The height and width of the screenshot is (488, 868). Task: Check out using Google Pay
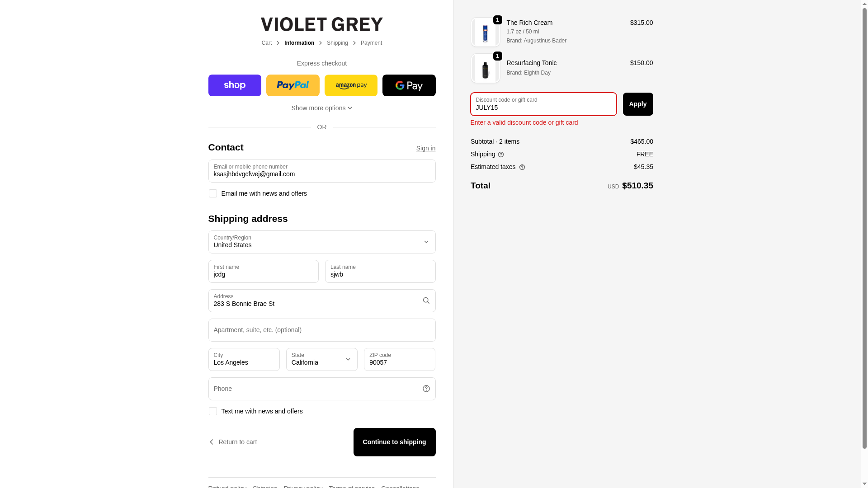[x=409, y=85]
